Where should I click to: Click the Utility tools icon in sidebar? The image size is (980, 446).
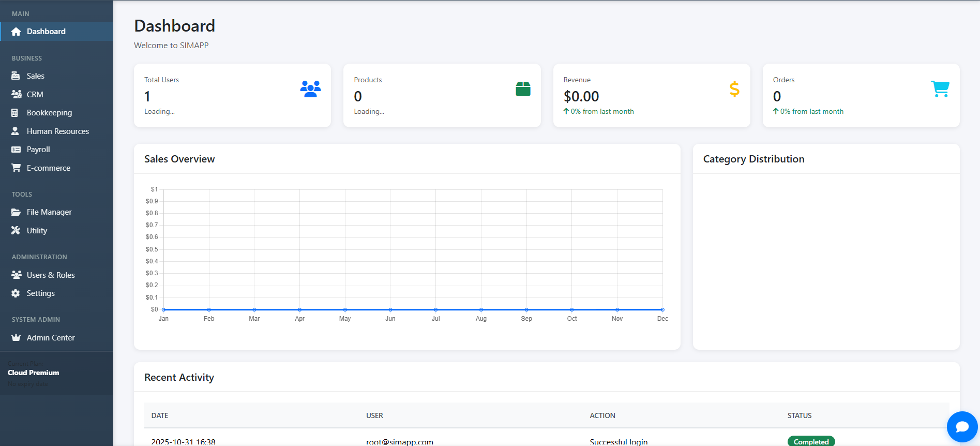point(16,231)
